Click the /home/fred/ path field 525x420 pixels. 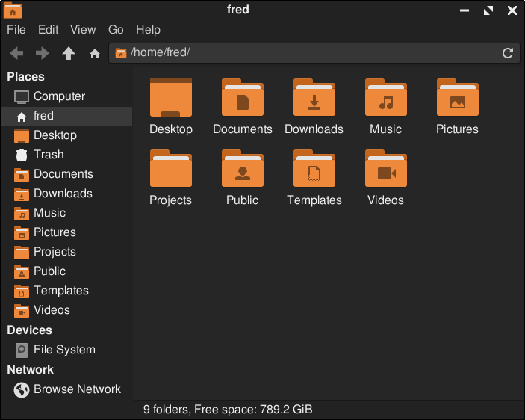[x=314, y=53]
